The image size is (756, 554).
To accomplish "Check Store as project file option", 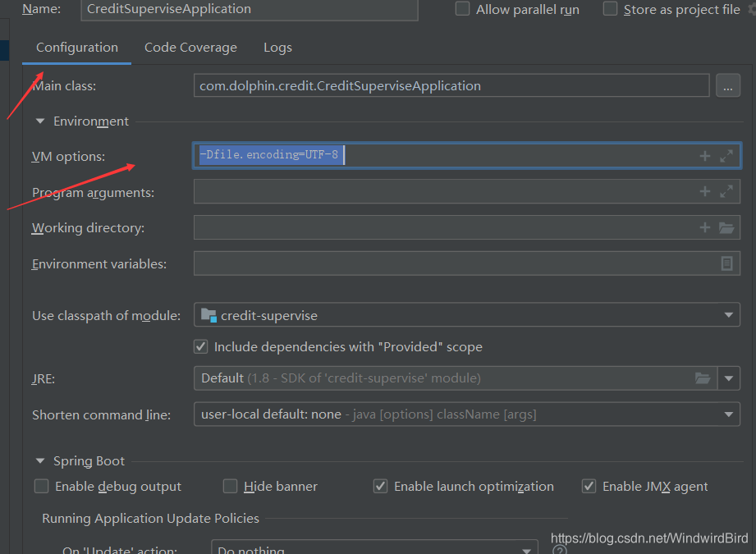I will tap(610, 9).
